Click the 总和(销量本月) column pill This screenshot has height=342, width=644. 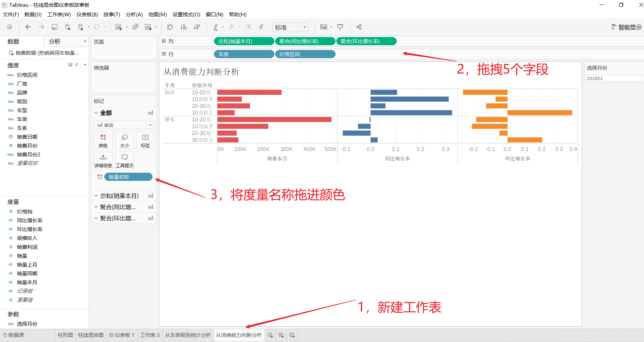click(244, 41)
